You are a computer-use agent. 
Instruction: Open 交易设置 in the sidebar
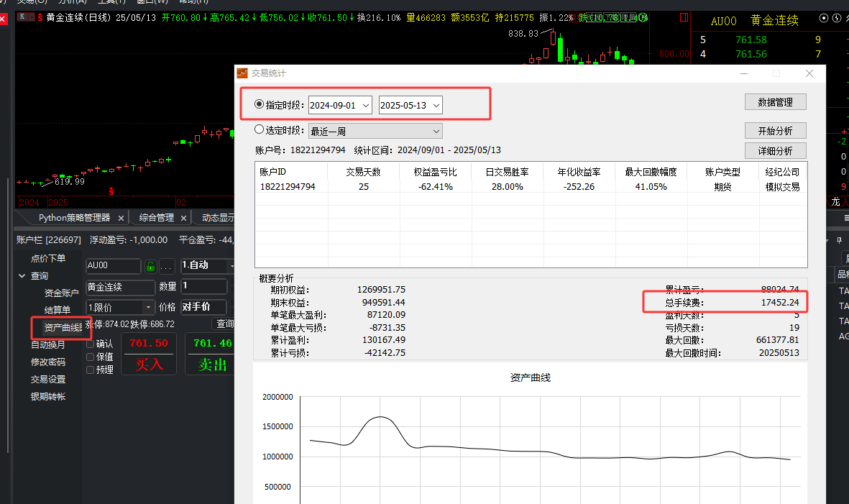[47, 380]
